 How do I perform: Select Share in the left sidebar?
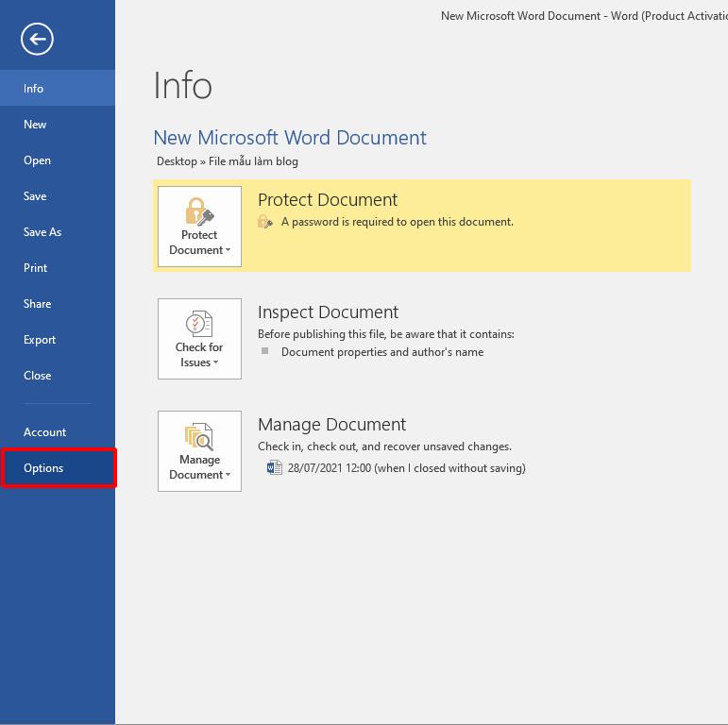38,304
